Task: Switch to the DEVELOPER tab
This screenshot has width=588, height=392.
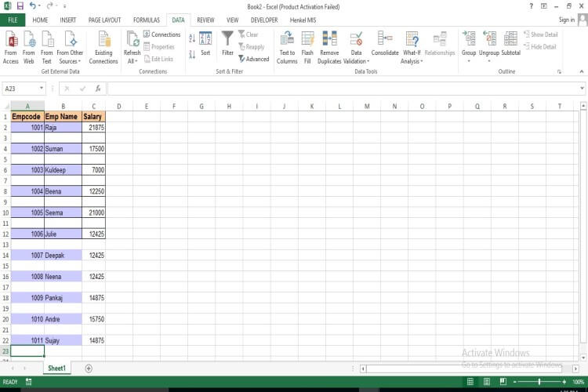Action: click(264, 20)
